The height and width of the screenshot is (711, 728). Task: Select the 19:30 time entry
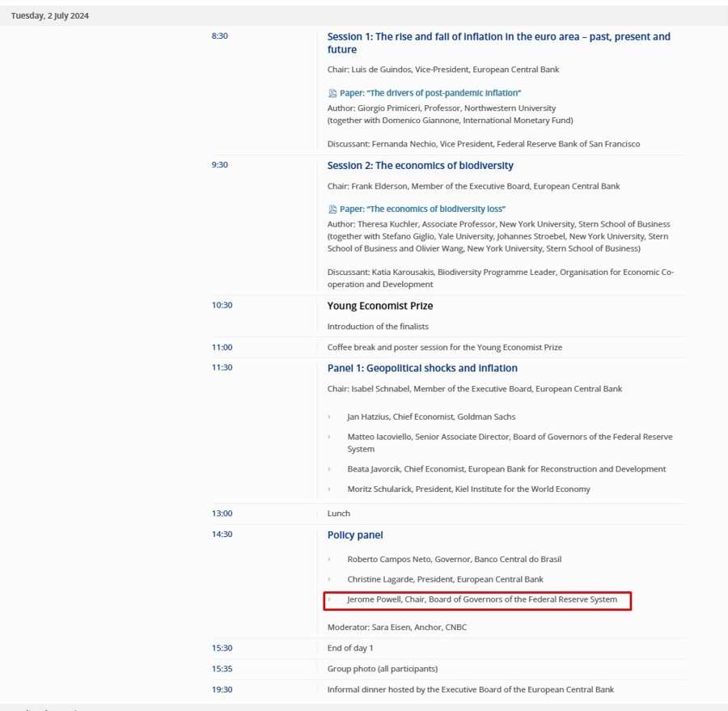pos(222,690)
